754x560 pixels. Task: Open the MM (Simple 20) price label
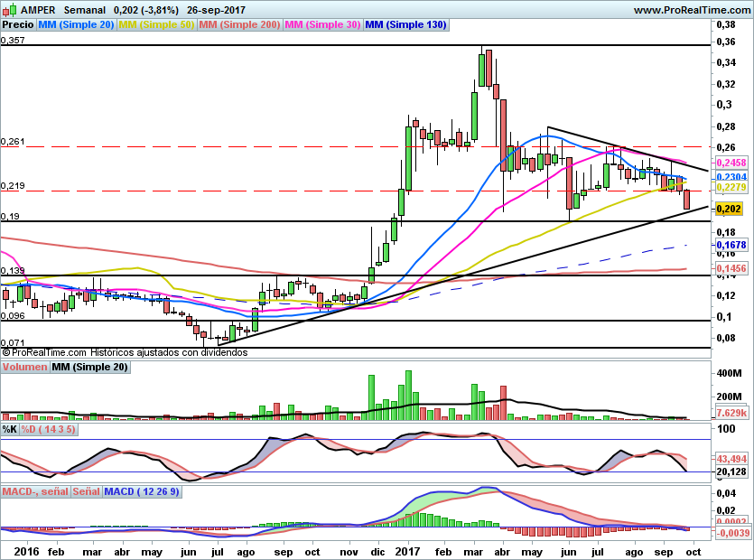pos(76,24)
